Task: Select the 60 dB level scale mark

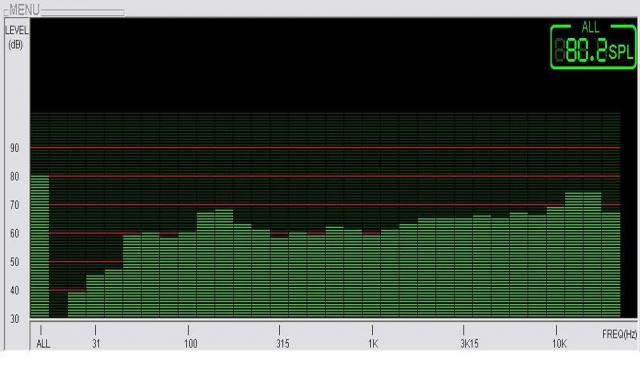Action: click(x=15, y=233)
